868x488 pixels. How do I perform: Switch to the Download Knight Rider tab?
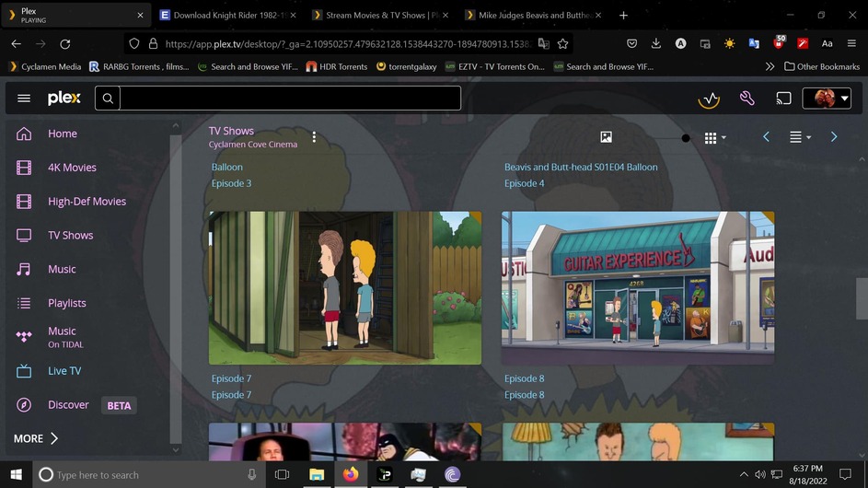pyautogui.click(x=228, y=15)
